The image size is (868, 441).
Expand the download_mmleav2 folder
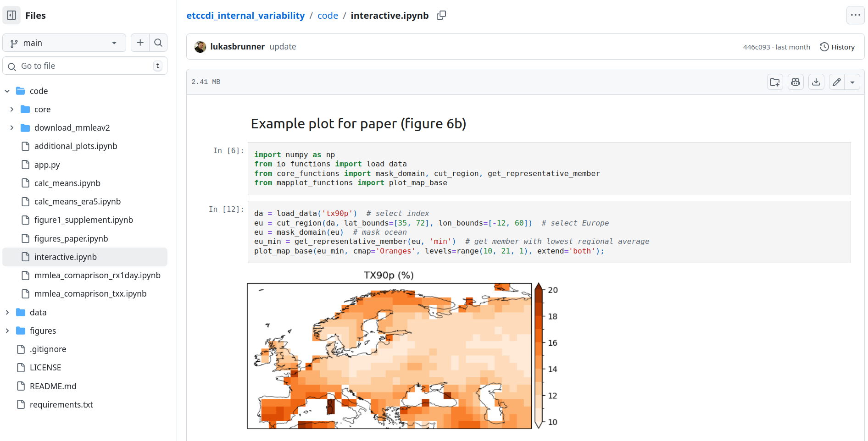[x=12, y=127]
